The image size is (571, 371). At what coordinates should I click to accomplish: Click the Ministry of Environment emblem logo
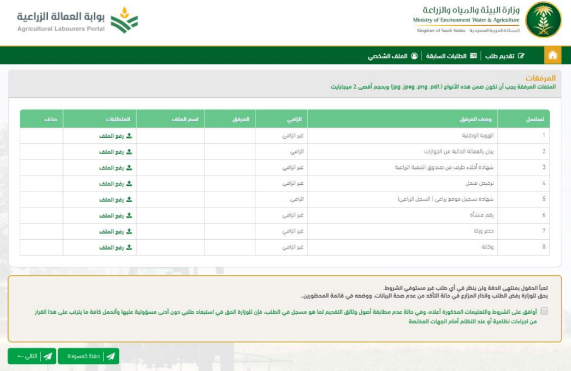pyautogui.click(x=543, y=20)
